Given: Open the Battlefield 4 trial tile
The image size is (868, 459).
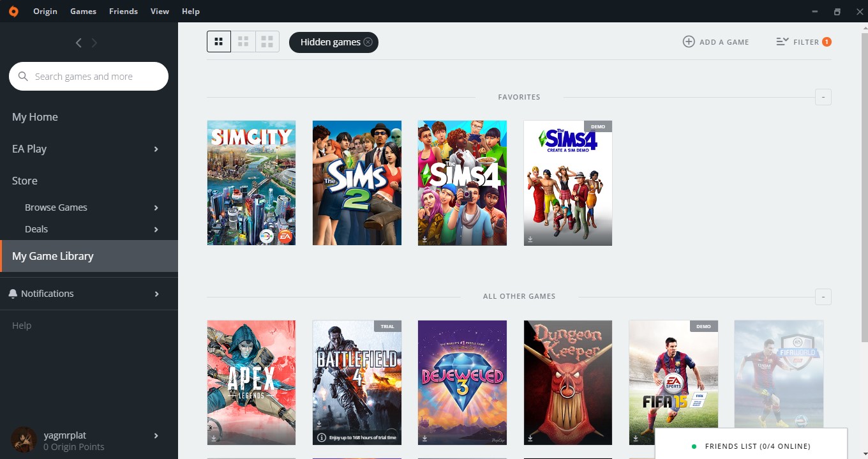Looking at the screenshot, I should 357,383.
